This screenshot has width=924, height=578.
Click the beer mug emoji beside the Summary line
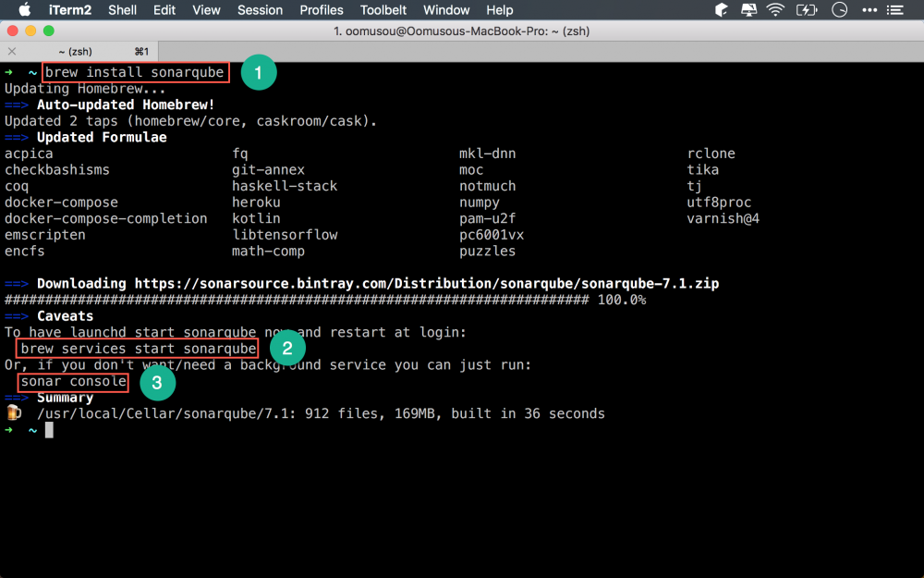12,413
